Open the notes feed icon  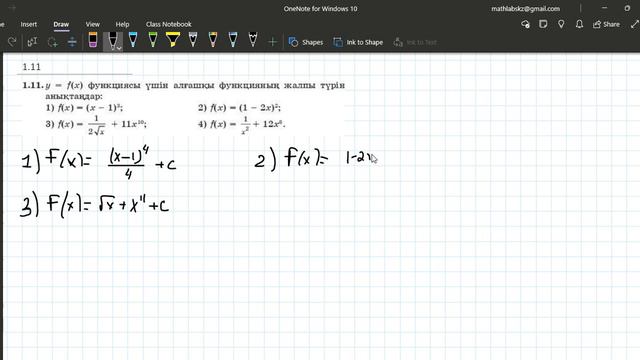(543, 24)
